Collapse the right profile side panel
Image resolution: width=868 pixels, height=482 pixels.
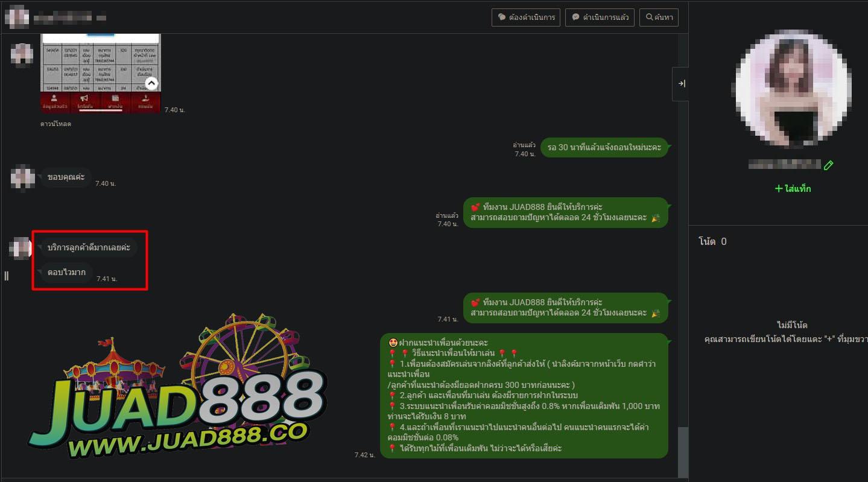point(681,84)
